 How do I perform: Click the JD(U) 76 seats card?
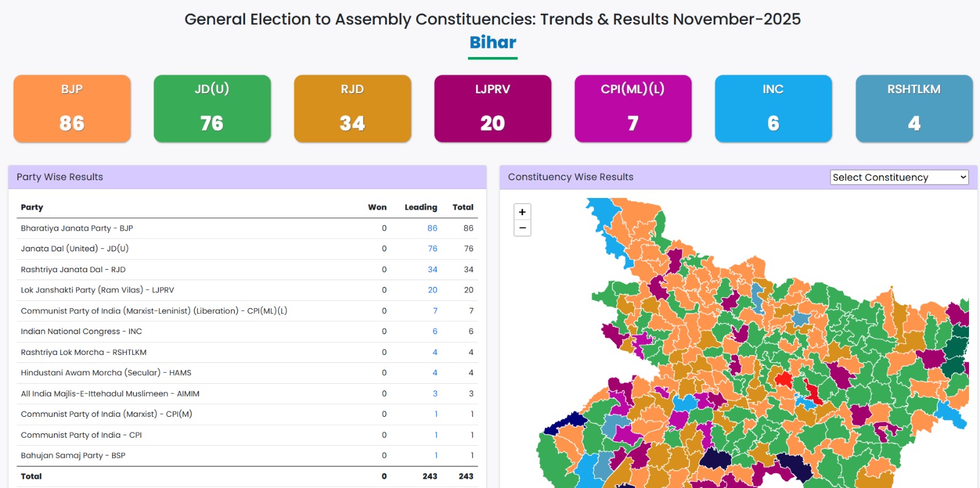point(212,109)
